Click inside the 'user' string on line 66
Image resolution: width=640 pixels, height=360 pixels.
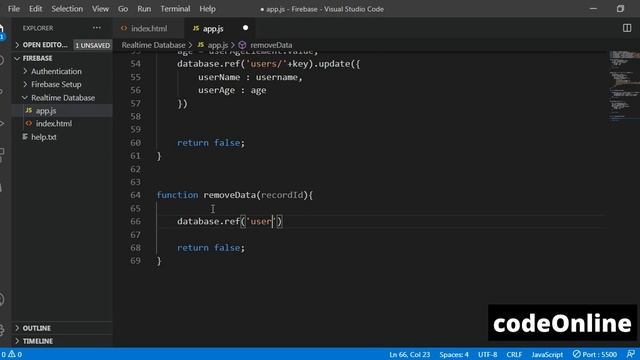pyautogui.click(x=261, y=221)
